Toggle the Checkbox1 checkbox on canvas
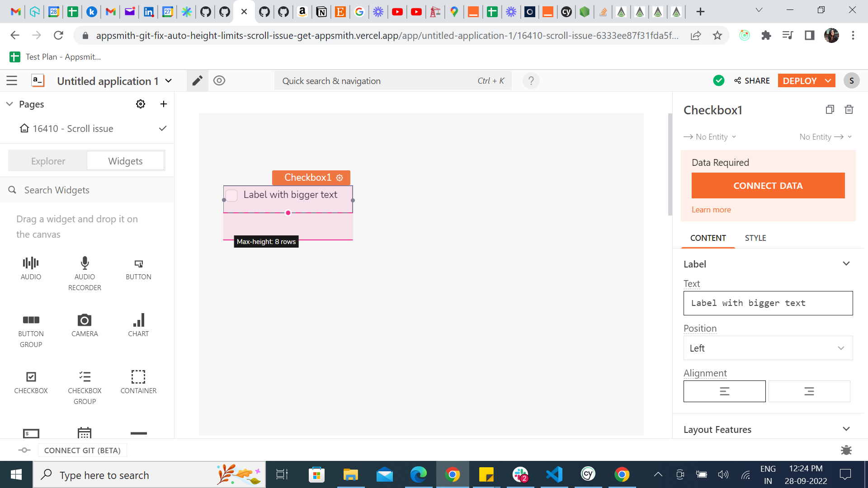868x488 pixels. (x=231, y=195)
